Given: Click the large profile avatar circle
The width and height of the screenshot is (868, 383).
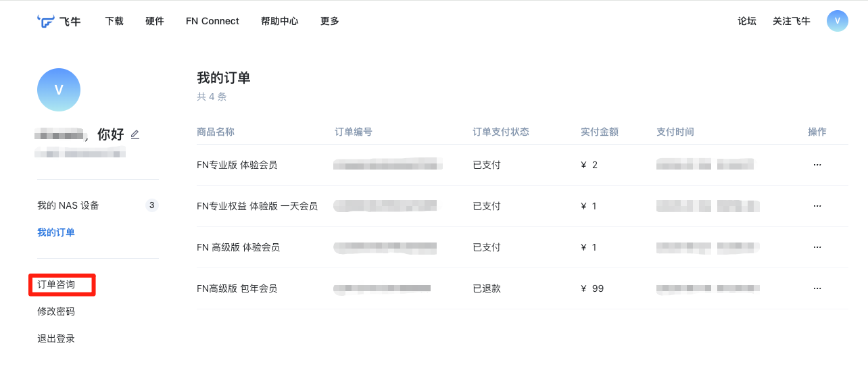Looking at the screenshot, I should pyautogui.click(x=59, y=90).
